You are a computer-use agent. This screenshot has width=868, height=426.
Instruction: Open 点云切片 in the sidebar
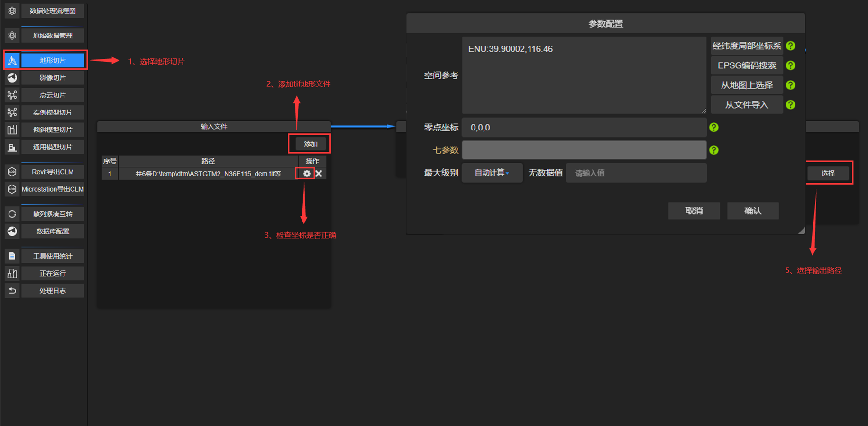point(53,95)
